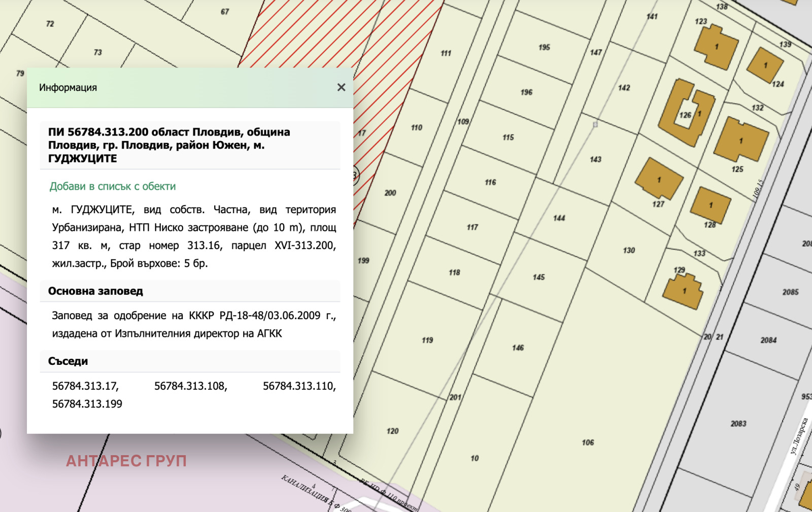Select parcel 118 on the map
Image resolution: width=812 pixels, height=512 pixels.
click(x=454, y=272)
